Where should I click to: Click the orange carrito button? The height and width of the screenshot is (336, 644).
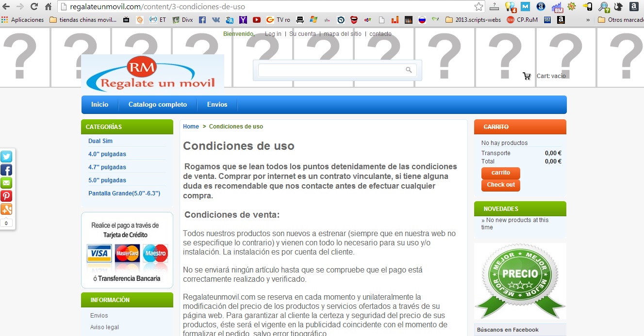click(501, 173)
